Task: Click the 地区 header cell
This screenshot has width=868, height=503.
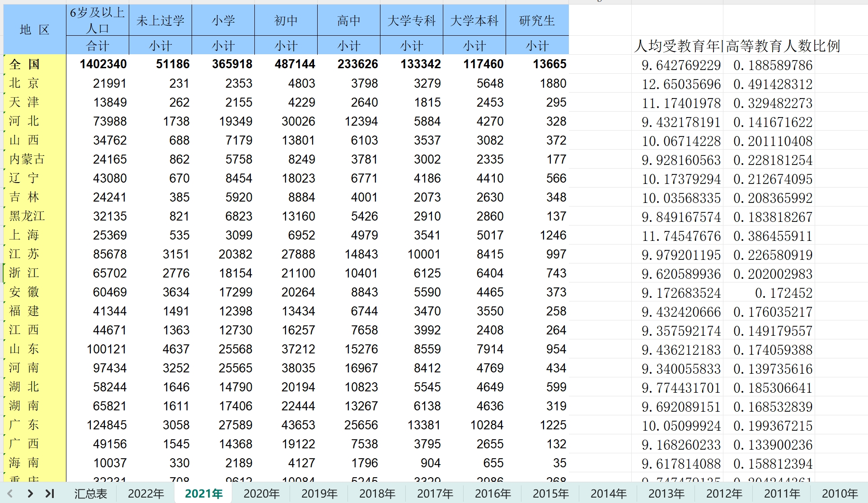Action: pos(35,30)
